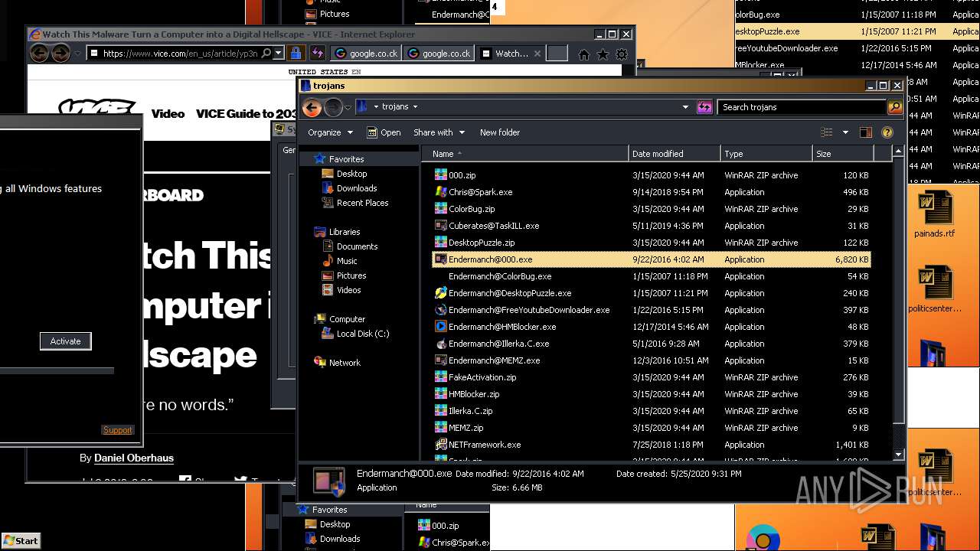Viewport: 980px width, 551px height.
Task: Close the Watch... tab in IE
Action: (537, 54)
